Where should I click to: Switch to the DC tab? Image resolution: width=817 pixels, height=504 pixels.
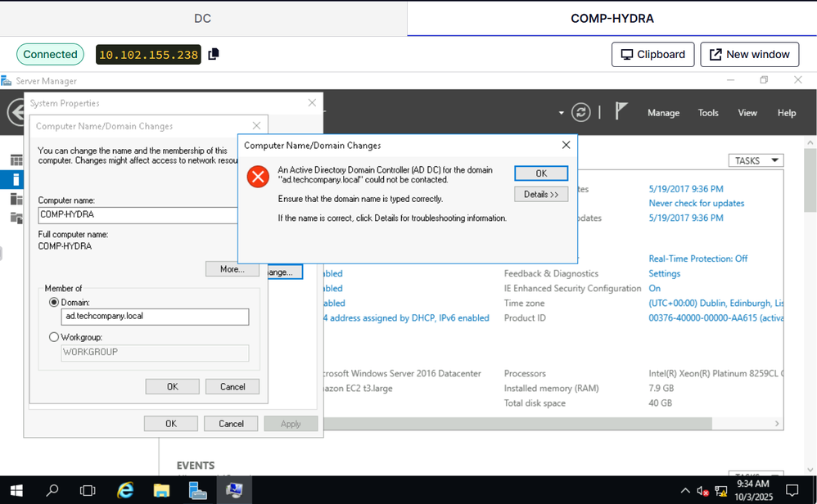click(202, 18)
